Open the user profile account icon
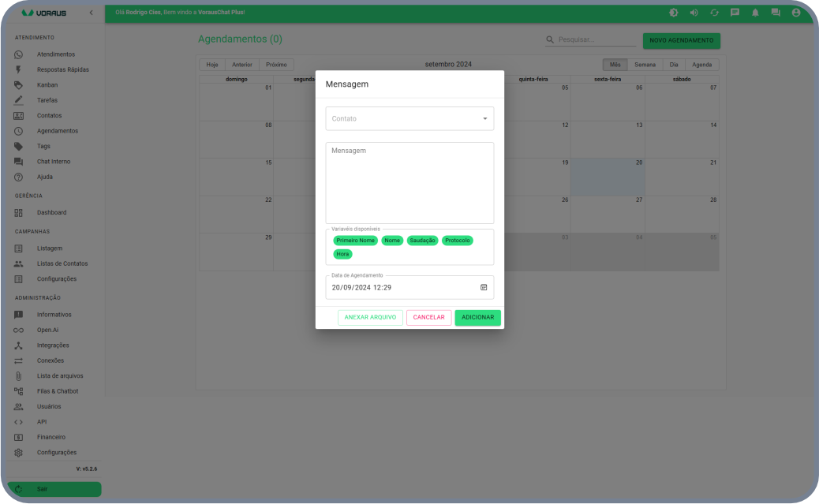Screen dimensions: 819x504 point(796,13)
